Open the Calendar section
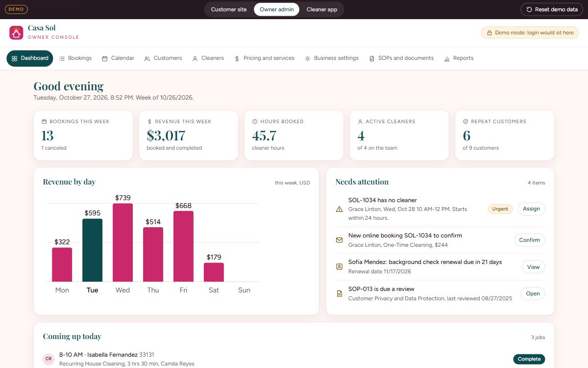Screen dimensions: 588x368 (x=118, y=58)
